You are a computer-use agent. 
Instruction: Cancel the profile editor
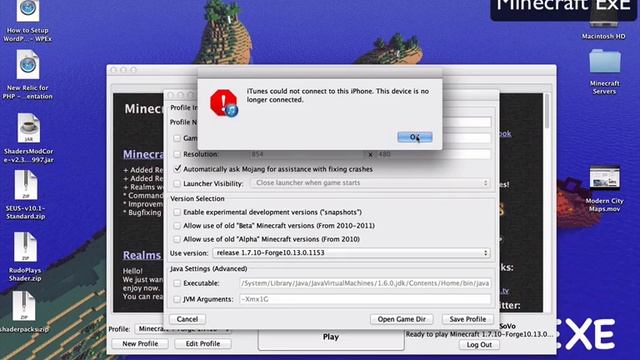[187, 319]
